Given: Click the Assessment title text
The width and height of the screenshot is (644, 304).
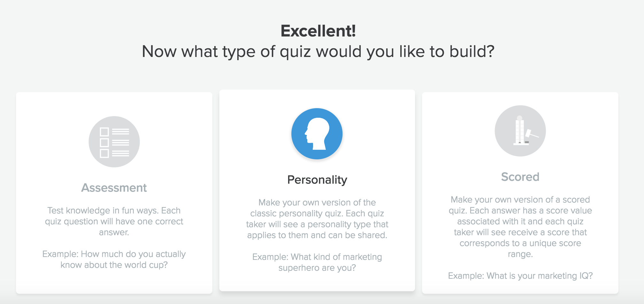Looking at the screenshot, I should (x=114, y=188).
